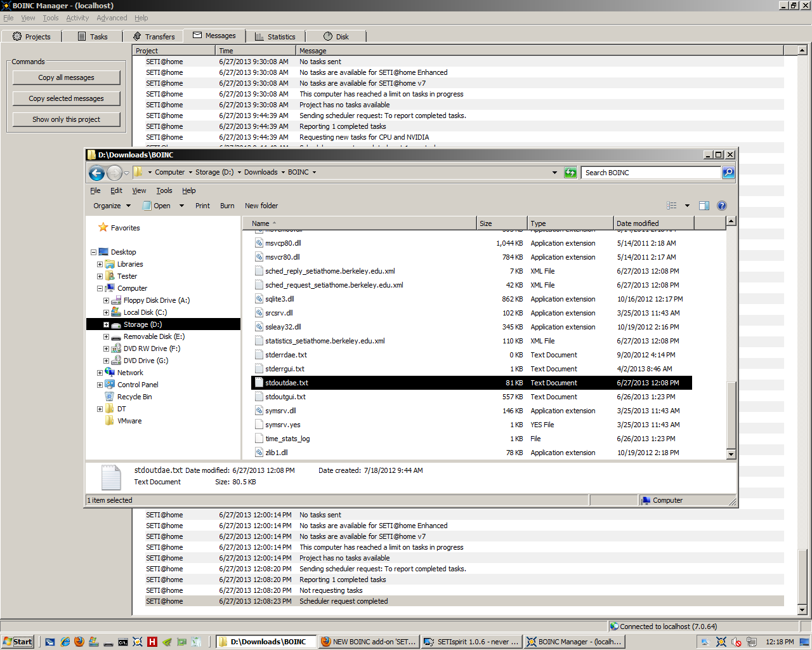Click the red H quick launch icon
This screenshot has height=650, width=812.
click(x=152, y=642)
